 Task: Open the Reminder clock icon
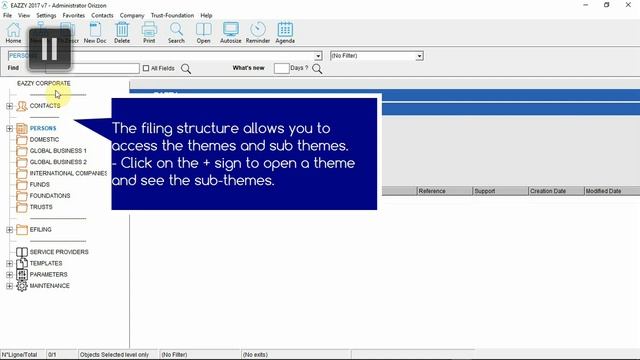click(258, 33)
